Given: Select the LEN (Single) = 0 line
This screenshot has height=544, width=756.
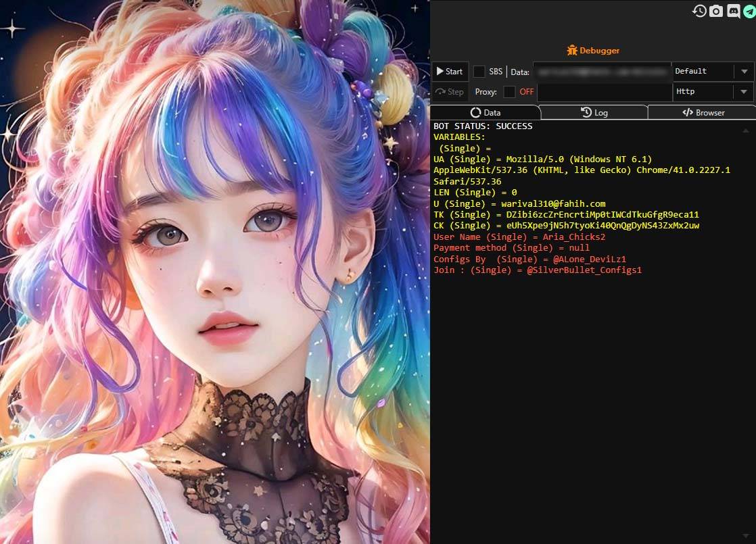Looking at the screenshot, I should tap(475, 192).
